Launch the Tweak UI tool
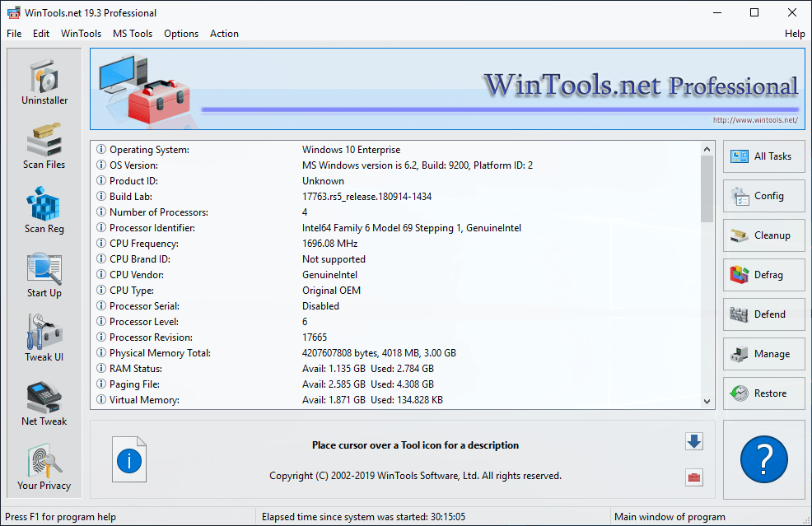Screen dimensions: 812x526 point(44,339)
